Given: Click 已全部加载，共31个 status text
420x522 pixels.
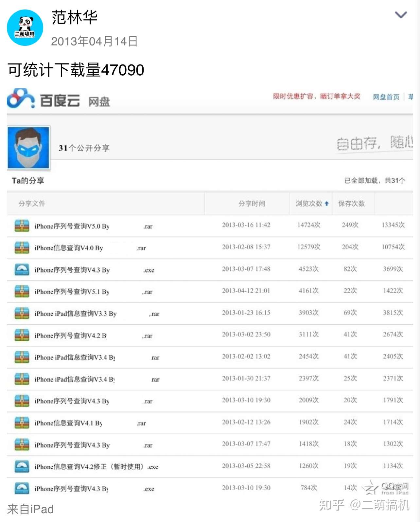Looking at the screenshot, I should coord(375,180).
